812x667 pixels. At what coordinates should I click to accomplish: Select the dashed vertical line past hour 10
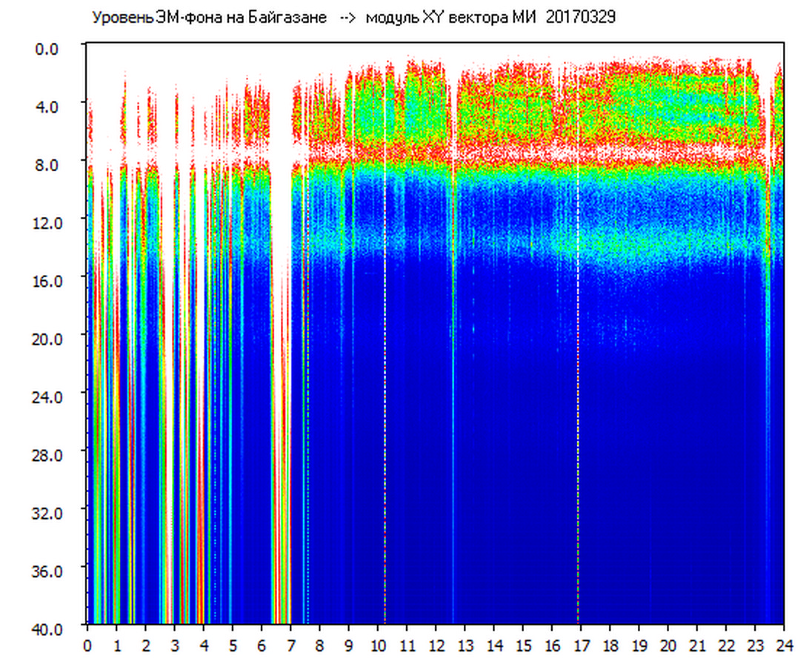click(385, 371)
